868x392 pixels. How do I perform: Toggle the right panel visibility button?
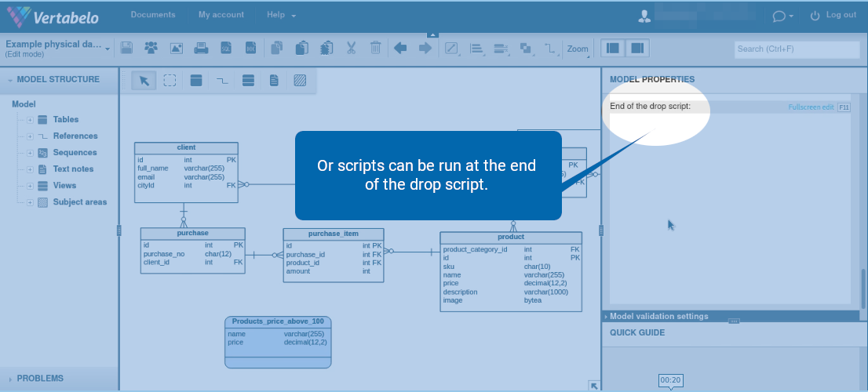(637, 48)
